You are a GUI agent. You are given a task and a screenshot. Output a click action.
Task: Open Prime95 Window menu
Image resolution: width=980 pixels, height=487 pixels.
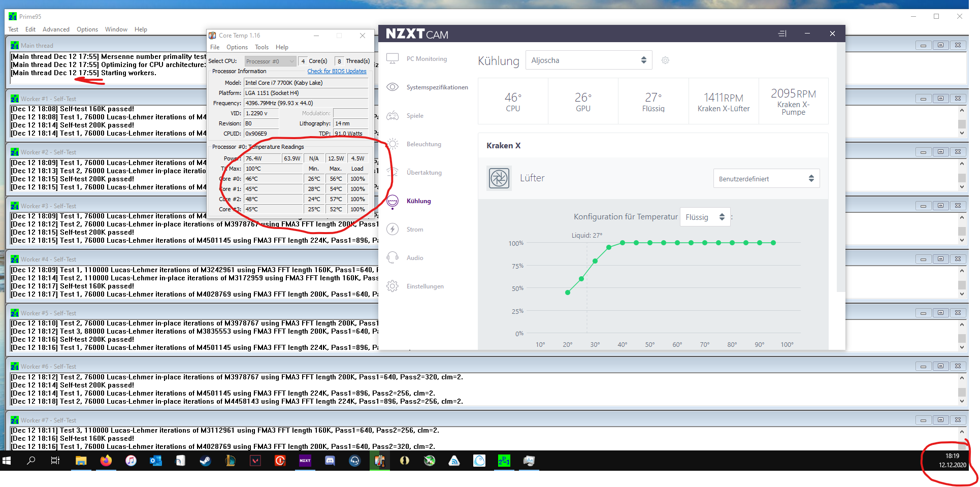pyautogui.click(x=116, y=29)
